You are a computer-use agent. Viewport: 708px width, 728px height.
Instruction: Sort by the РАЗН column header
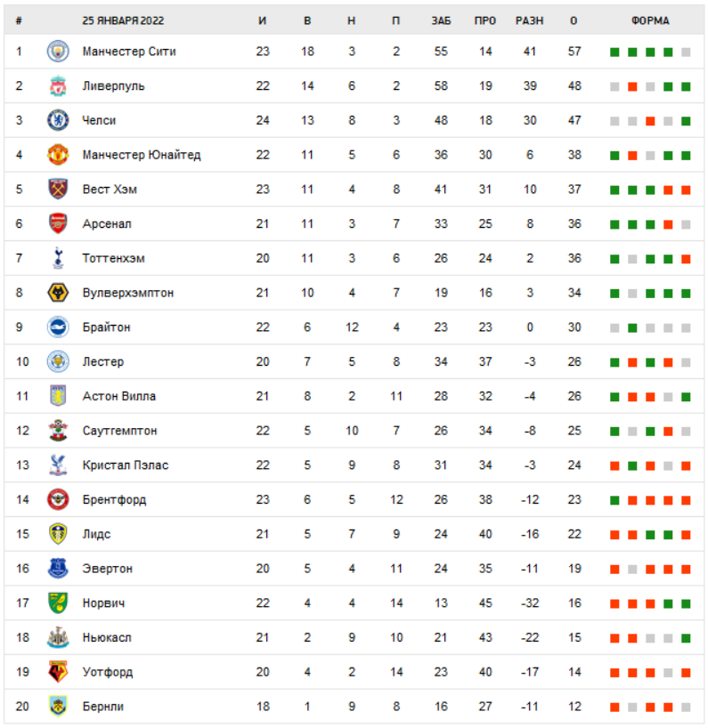[530, 21]
